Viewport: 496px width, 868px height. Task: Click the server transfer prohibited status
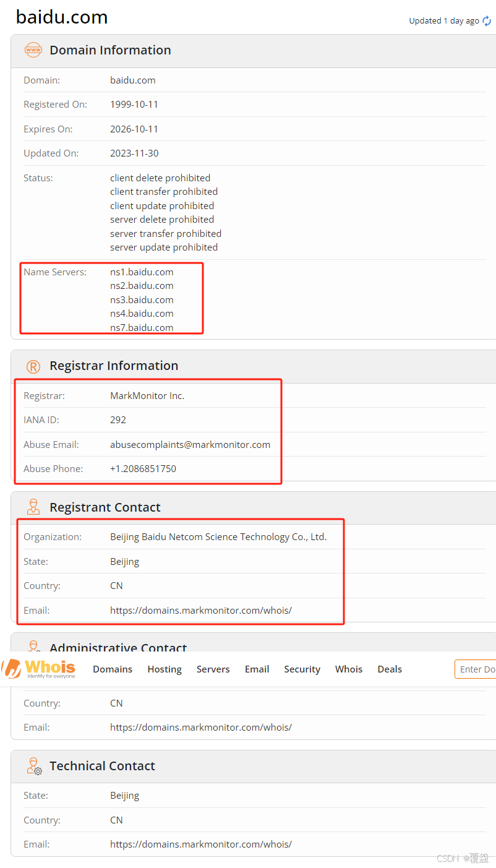166,234
